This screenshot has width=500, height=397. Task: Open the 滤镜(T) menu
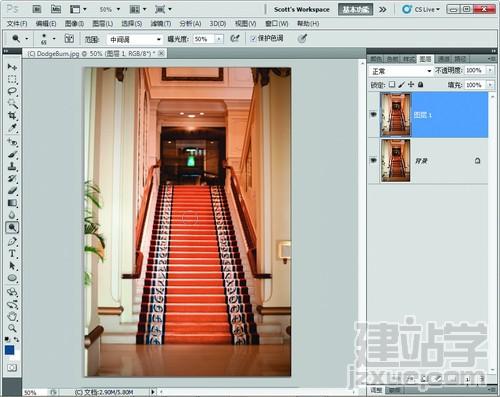[x=161, y=24]
